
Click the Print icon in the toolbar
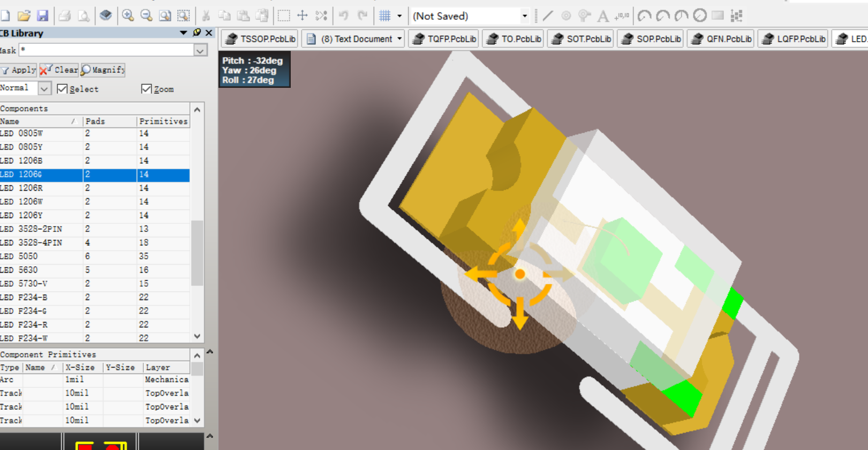click(65, 16)
